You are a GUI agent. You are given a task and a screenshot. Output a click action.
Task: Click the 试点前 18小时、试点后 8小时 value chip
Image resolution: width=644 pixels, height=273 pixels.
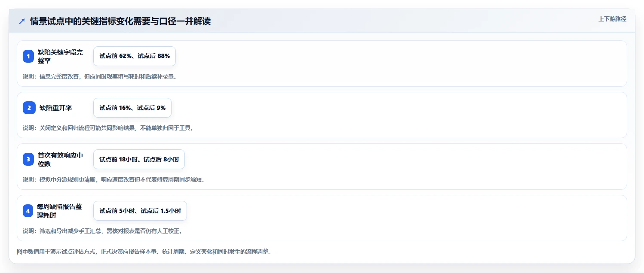pyautogui.click(x=139, y=159)
